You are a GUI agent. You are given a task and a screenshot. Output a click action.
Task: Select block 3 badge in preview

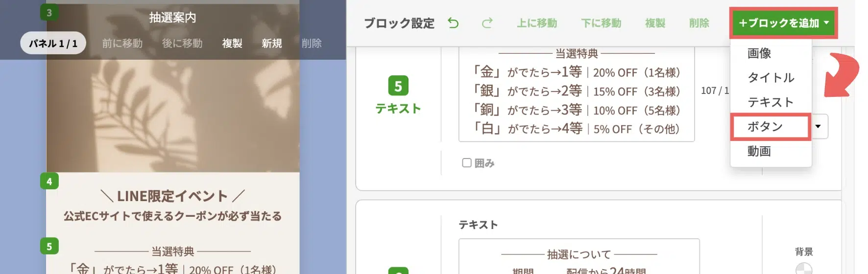[49, 13]
